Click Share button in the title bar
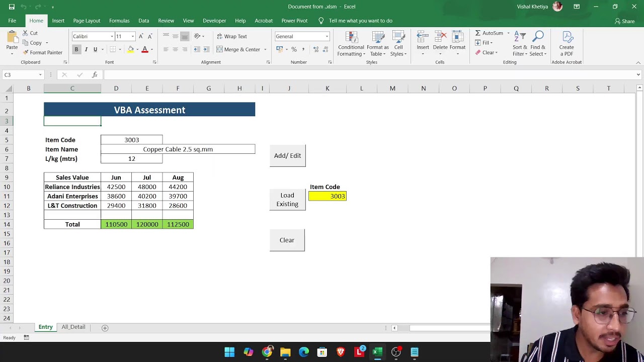This screenshot has width=644, height=362. (624, 21)
